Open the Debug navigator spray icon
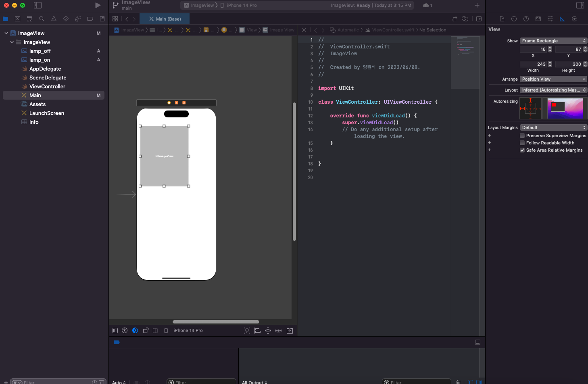The image size is (588, 384). click(78, 19)
